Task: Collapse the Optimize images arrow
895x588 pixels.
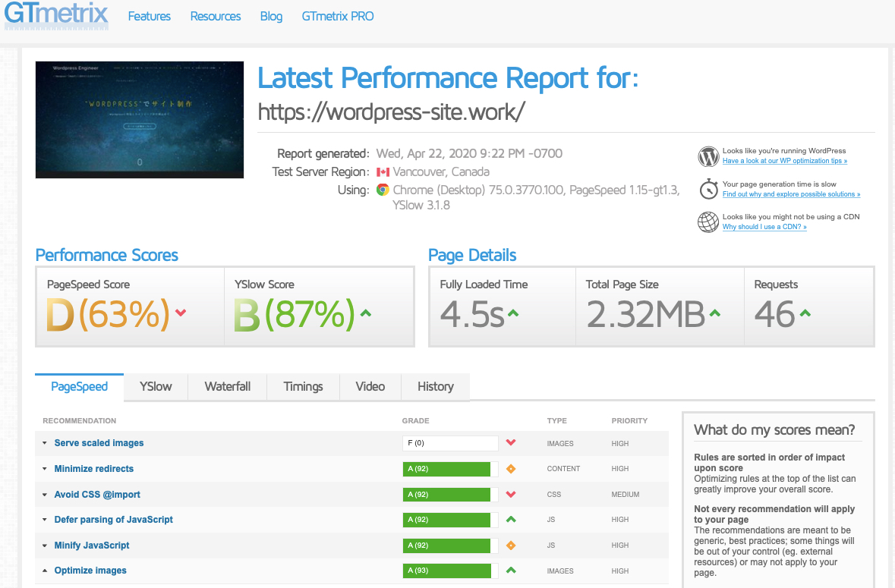Action: click(x=45, y=571)
